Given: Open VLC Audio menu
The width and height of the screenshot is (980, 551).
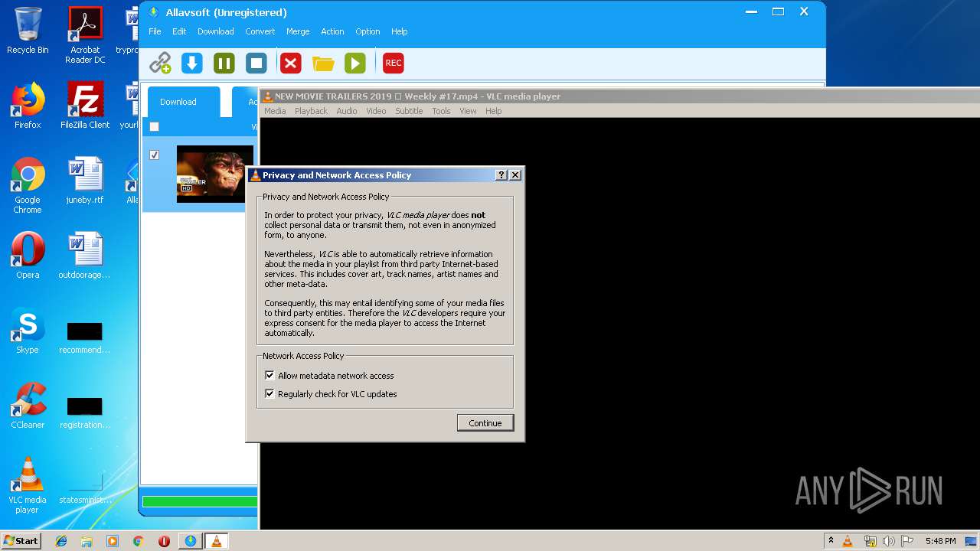Looking at the screenshot, I should pyautogui.click(x=347, y=111).
